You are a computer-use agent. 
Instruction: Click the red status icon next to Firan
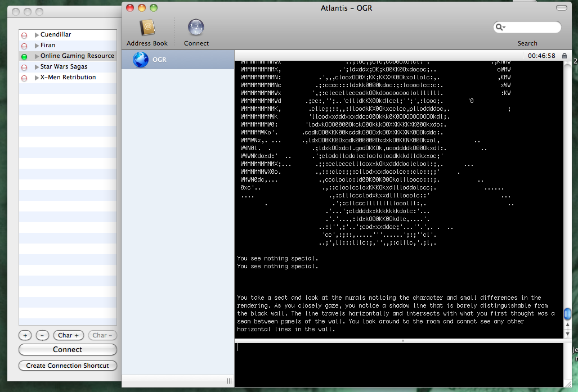[x=24, y=46]
